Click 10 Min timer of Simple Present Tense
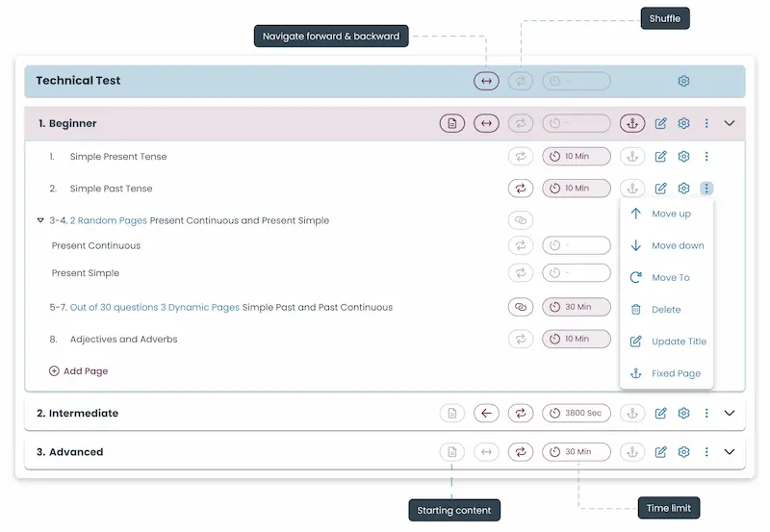Viewport: 770px width, 532px height. coord(577,156)
